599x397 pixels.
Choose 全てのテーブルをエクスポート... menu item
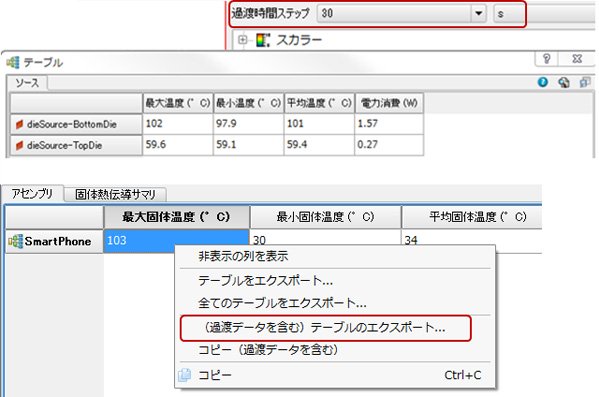tap(335, 303)
